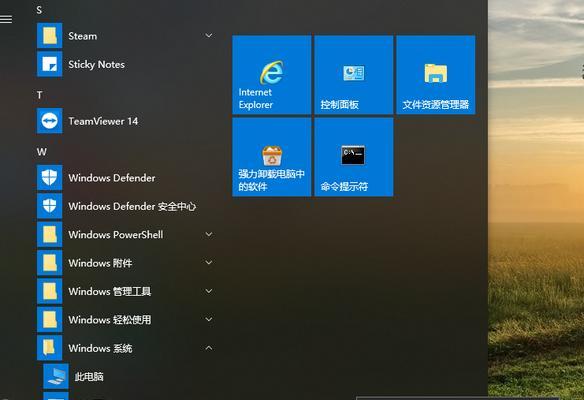This screenshot has width=584, height=400.
Task: Select the Windows PowerShell label
Action: click(116, 235)
